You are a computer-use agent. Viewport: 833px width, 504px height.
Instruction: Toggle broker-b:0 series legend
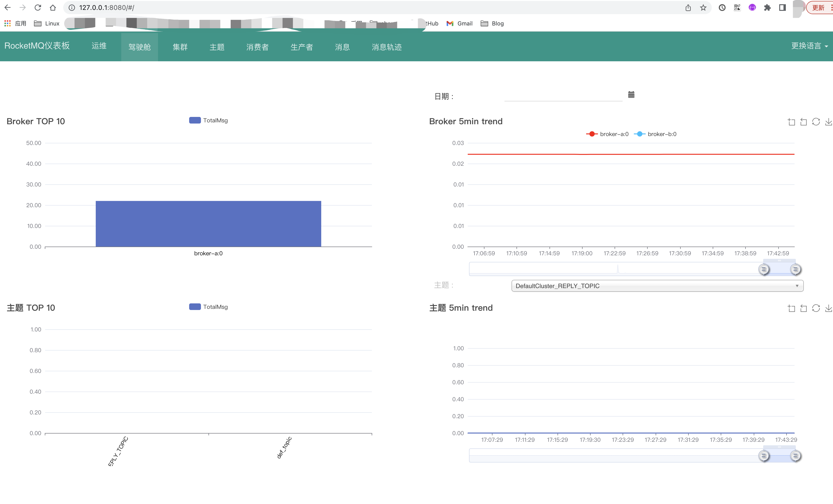tap(655, 134)
